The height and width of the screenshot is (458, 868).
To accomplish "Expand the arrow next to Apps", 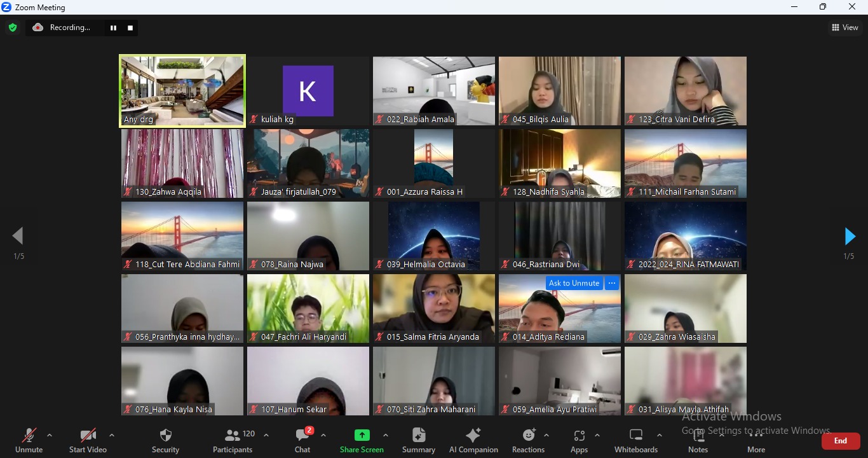I will click(x=597, y=436).
